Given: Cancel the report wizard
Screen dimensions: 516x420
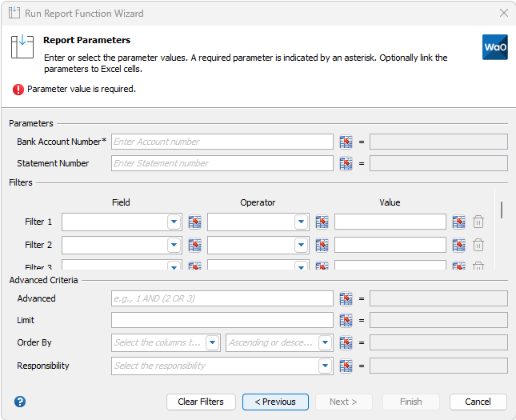Looking at the screenshot, I should pyautogui.click(x=478, y=402).
